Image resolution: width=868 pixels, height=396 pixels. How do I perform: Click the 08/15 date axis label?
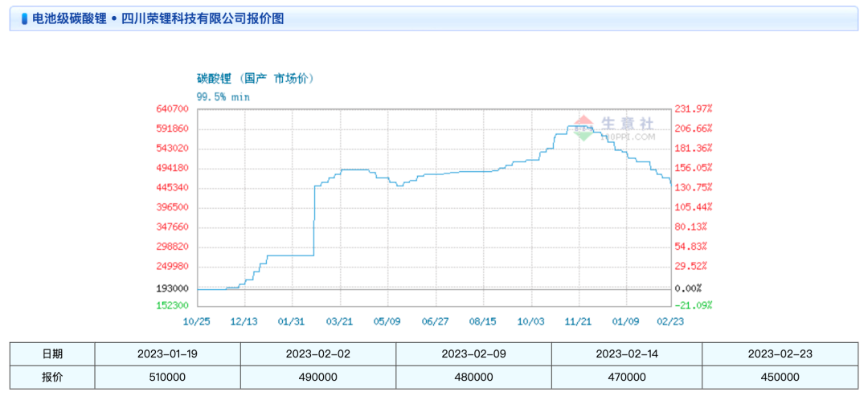(483, 321)
